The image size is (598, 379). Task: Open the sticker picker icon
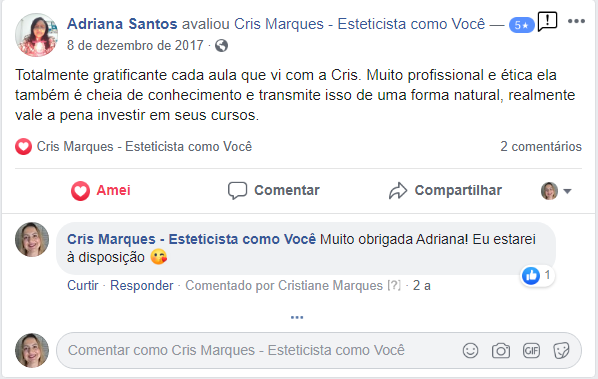[x=561, y=350]
